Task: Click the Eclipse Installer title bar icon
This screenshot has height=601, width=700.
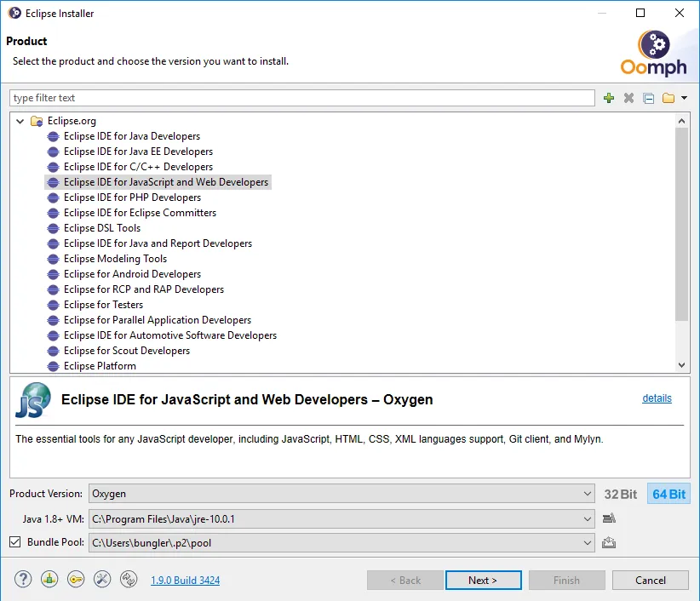Action: [14, 13]
